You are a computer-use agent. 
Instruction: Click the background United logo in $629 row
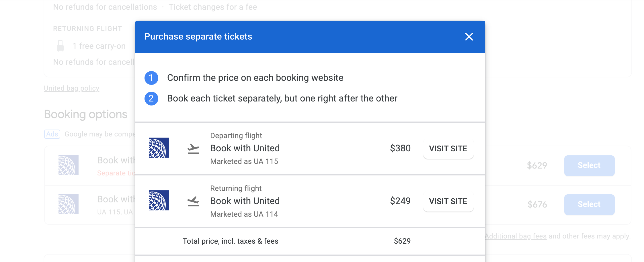click(69, 165)
